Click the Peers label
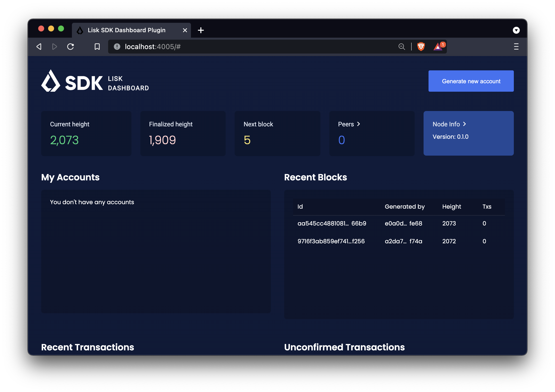Viewport: 555px width, 392px height. [346, 124]
